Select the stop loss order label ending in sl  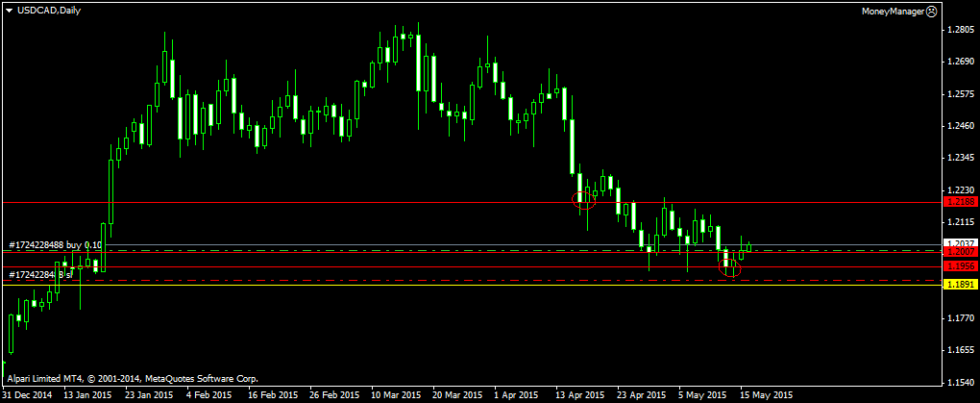[41, 275]
